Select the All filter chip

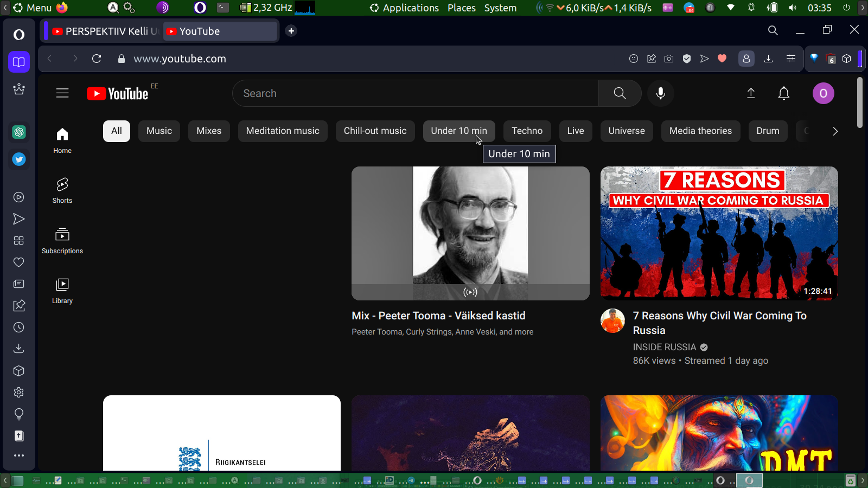117,131
